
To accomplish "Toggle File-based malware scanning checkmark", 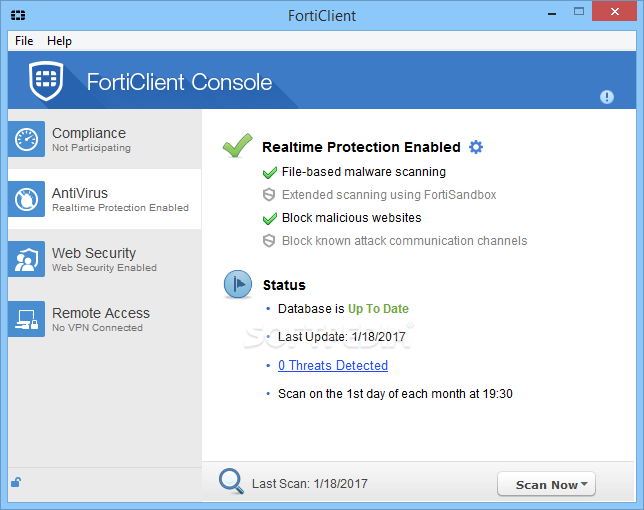I will (269, 172).
